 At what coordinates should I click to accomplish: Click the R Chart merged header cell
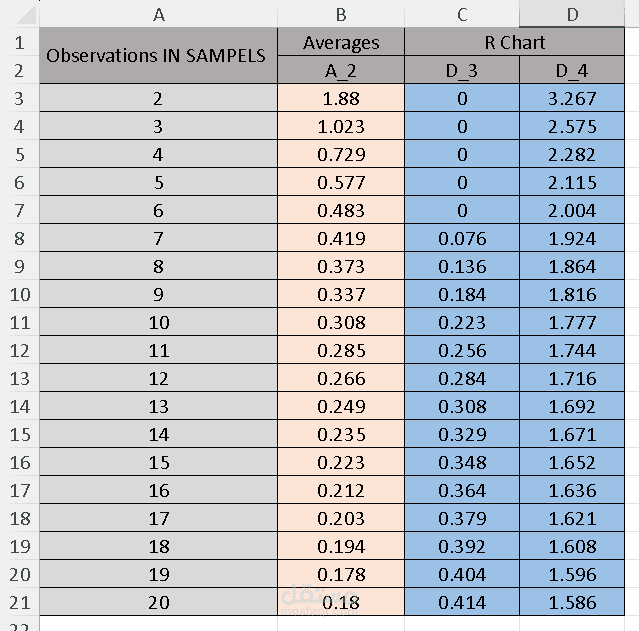pos(514,42)
